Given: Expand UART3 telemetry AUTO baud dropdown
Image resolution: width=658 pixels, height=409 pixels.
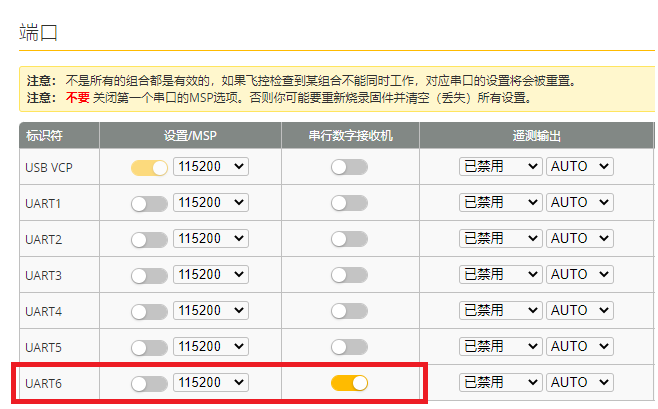Looking at the screenshot, I should (580, 275).
